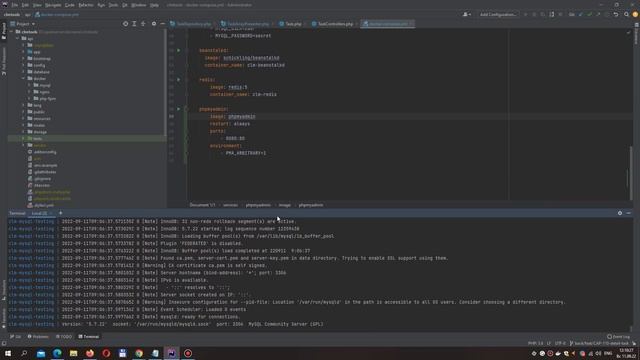Open the File menu
The height and width of the screenshot is (360, 640).
(15, 5)
